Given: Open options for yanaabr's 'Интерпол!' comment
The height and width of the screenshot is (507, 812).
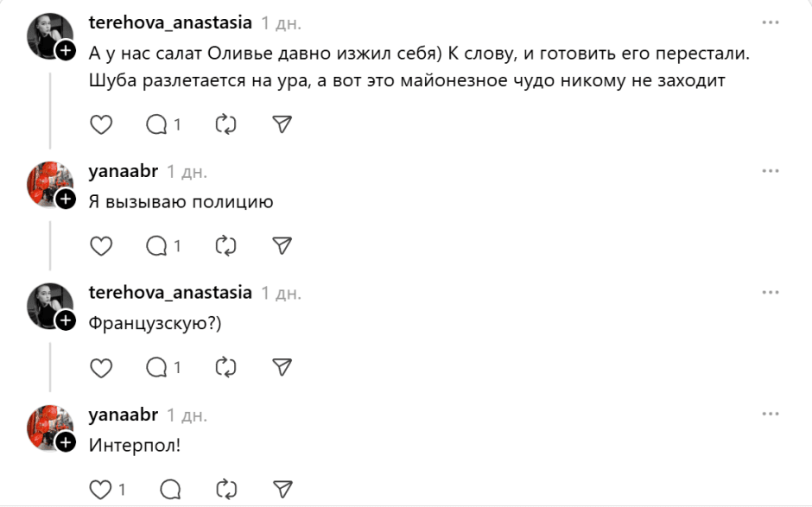Looking at the screenshot, I should point(771,414).
